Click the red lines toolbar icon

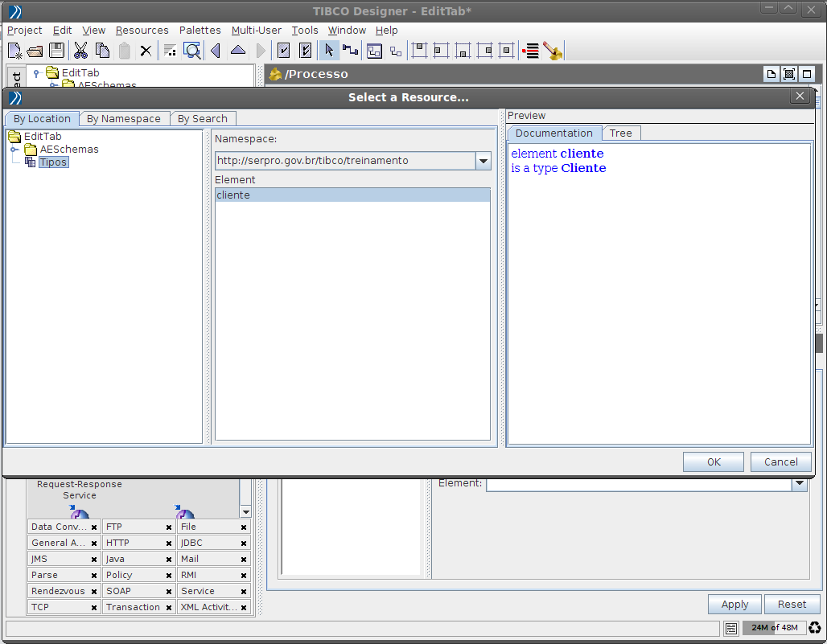(530, 51)
